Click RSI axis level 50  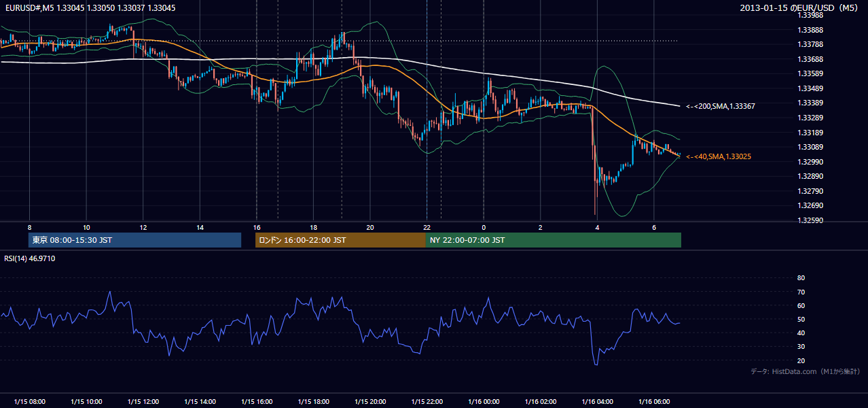801,319
